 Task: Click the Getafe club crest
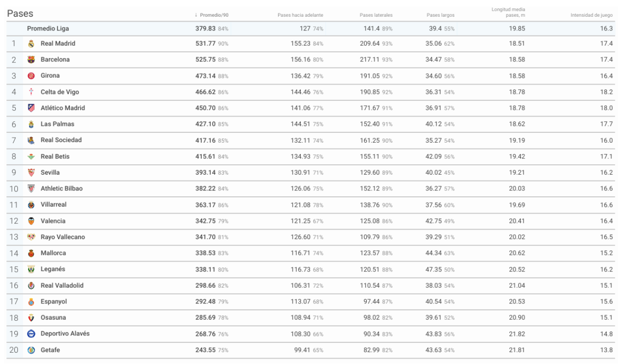pyautogui.click(x=31, y=350)
